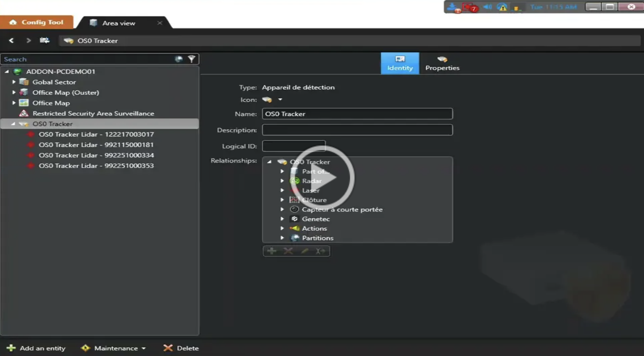The width and height of the screenshot is (644, 356).
Task: Select OS0 Tracker Lidar - 992115000181
Action: (96, 145)
